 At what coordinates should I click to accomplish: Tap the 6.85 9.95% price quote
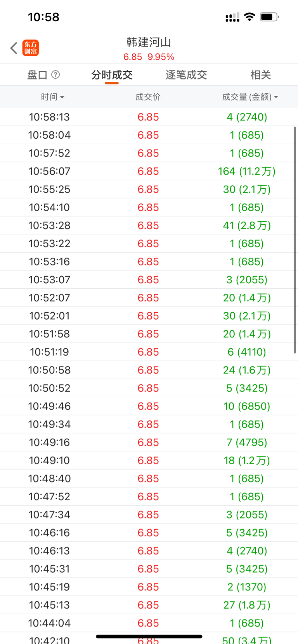(x=149, y=57)
